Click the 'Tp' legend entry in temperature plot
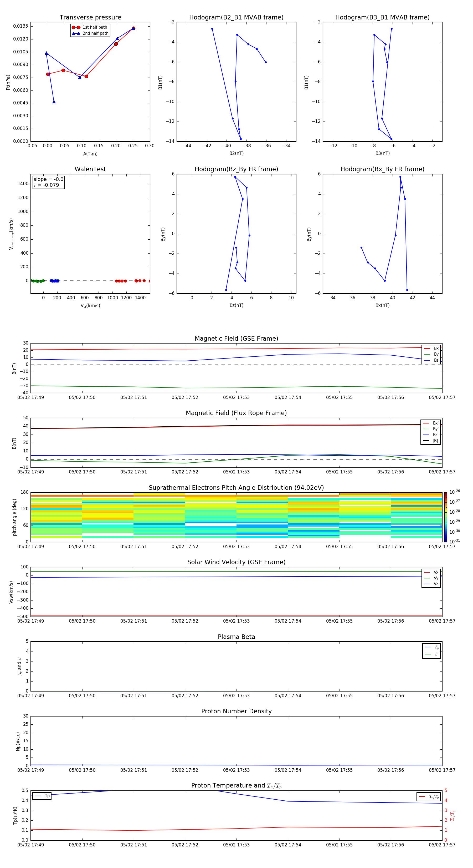The image size is (473, 868). 42,796
